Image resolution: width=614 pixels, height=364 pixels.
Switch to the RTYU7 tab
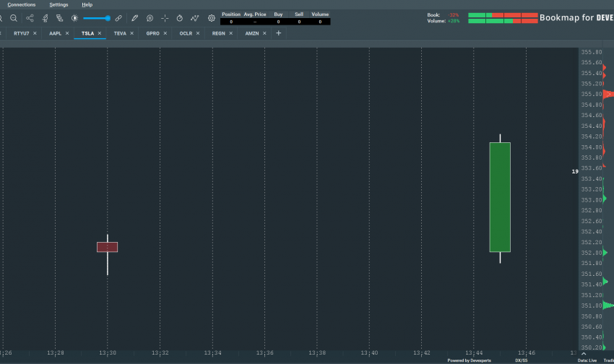coord(22,33)
